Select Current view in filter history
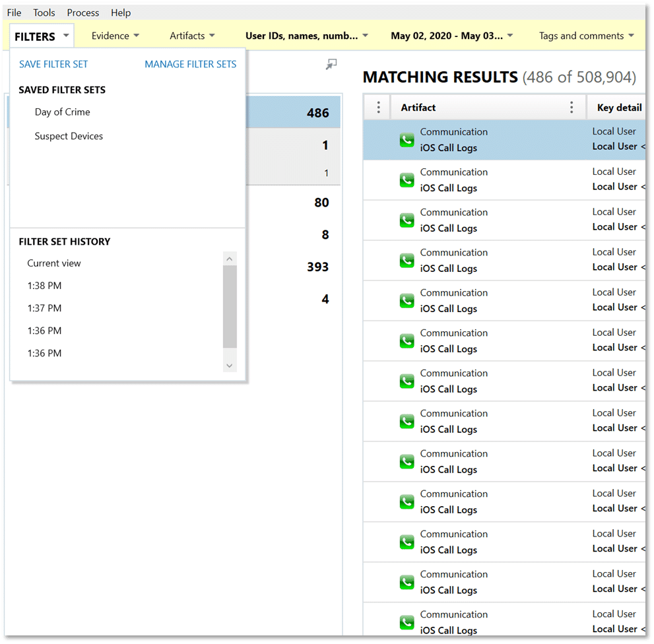The image size is (654, 644). pyautogui.click(x=54, y=263)
